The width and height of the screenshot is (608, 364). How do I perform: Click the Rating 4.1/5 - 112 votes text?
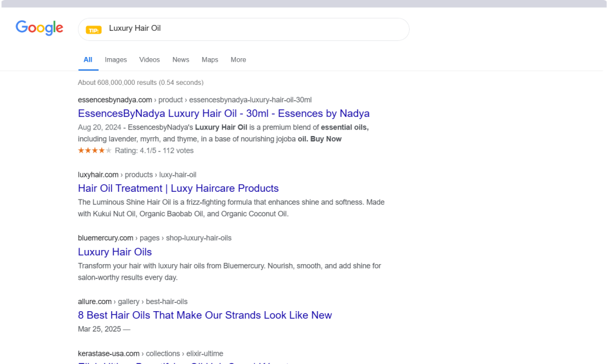point(154,151)
